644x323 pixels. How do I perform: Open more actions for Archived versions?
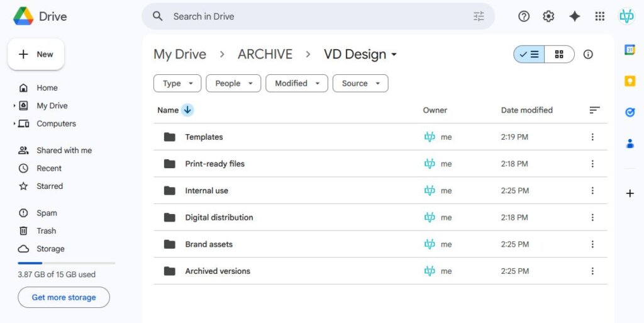click(x=592, y=271)
